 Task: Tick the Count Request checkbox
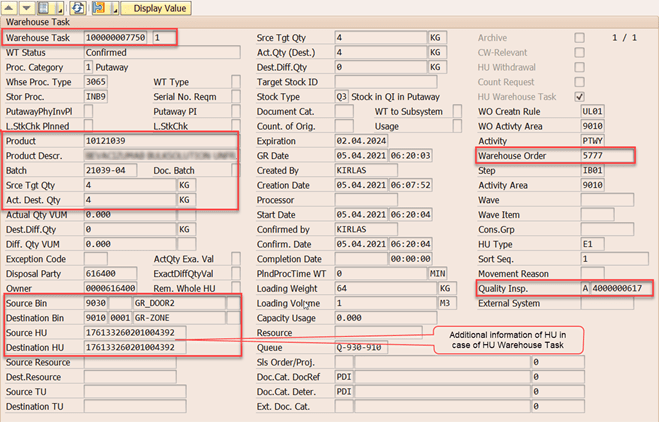(x=579, y=81)
